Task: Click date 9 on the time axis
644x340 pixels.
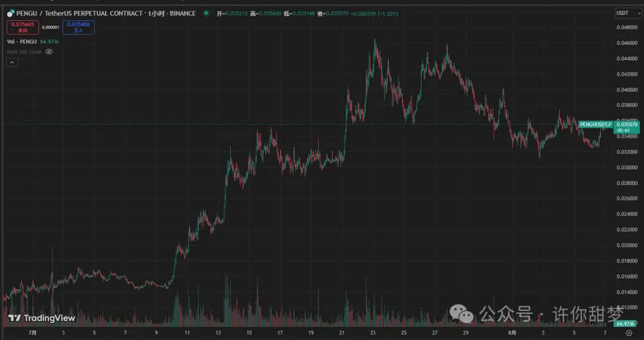Action: pyautogui.click(x=156, y=333)
